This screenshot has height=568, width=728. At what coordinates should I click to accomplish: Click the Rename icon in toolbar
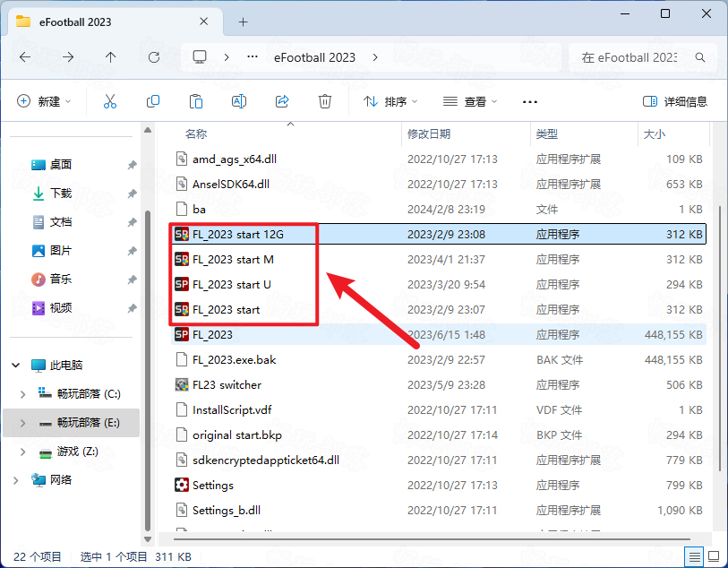(x=239, y=101)
